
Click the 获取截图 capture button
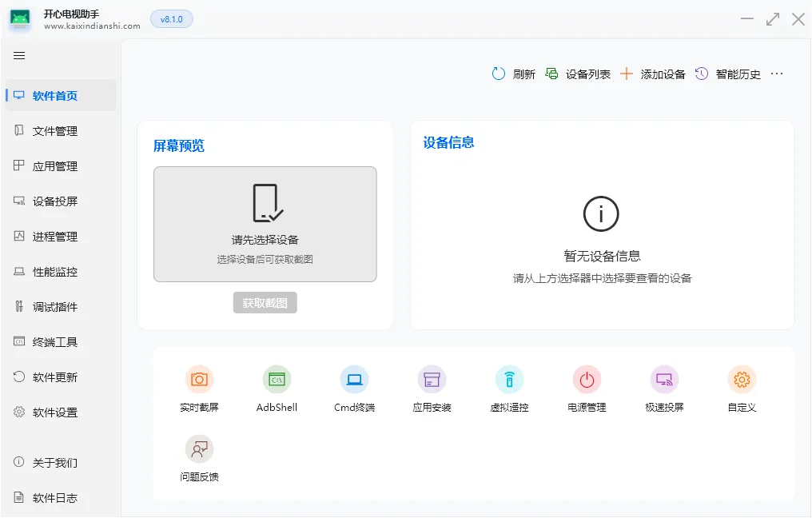pos(265,302)
